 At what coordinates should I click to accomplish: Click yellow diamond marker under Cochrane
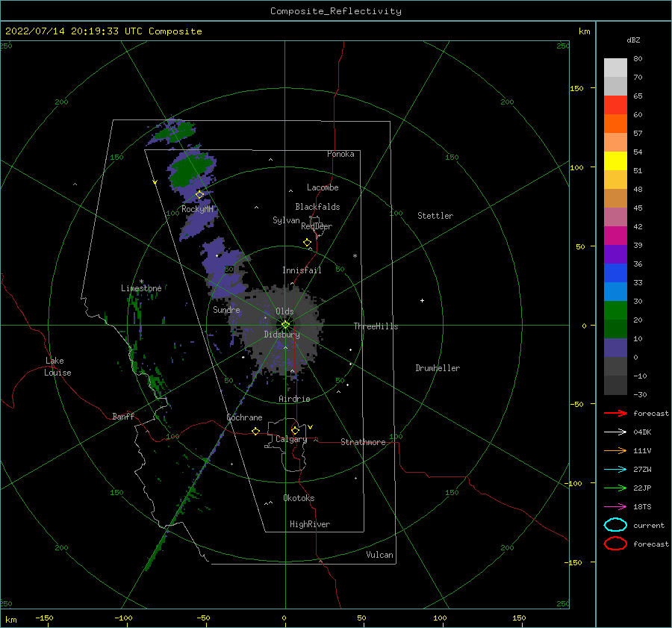[x=256, y=431]
